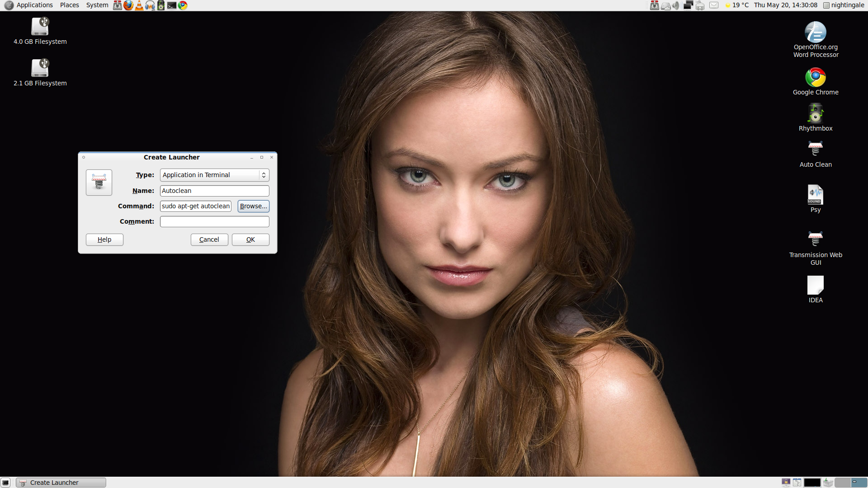The width and height of the screenshot is (868, 488).
Task: Select Transmission Web GUI desktop launcher
Action: [816, 248]
